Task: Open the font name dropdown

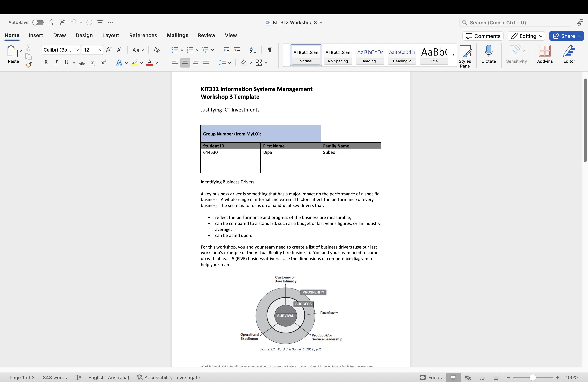Action: click(x=78, y=50)
